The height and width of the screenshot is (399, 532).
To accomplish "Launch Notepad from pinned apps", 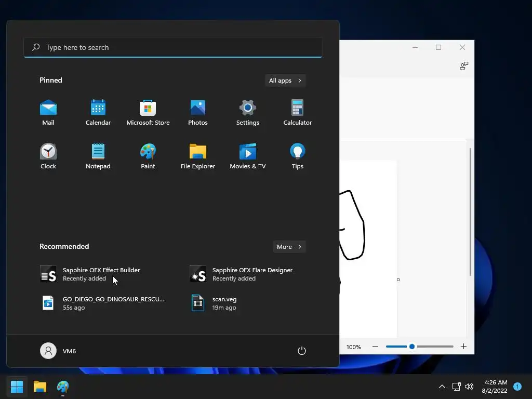I will click(98, 156).
